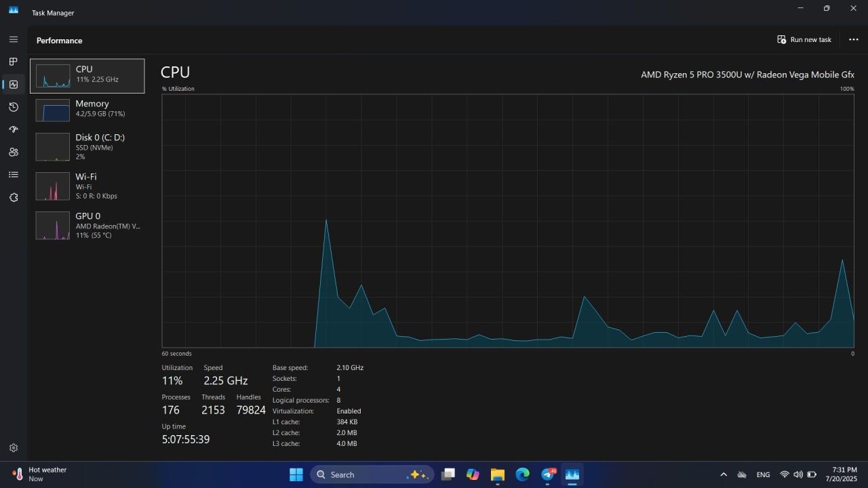Screen dimensions: 868x488
Task: Select the Wi-Fi performance item
Action: tap(87, 186)
